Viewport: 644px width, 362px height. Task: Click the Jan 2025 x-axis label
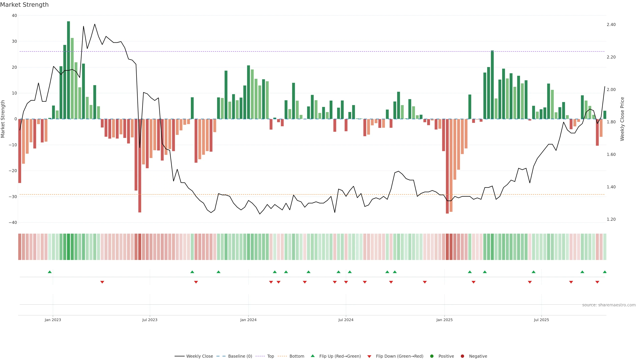[444, 320]
